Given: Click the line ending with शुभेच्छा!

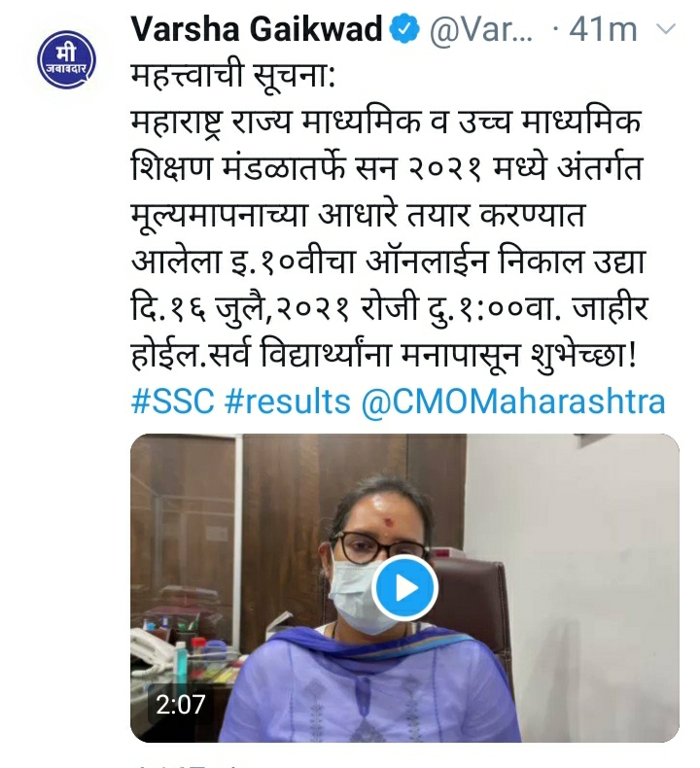Looking at the screenshot, I should pos(384,354).
